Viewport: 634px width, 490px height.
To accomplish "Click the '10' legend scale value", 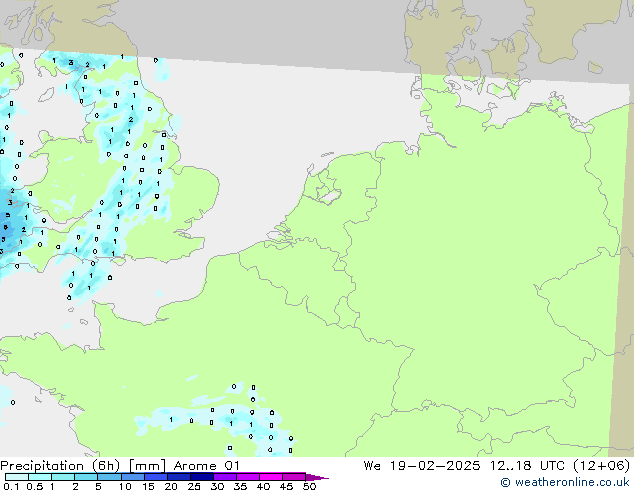I will coord(125,486).
